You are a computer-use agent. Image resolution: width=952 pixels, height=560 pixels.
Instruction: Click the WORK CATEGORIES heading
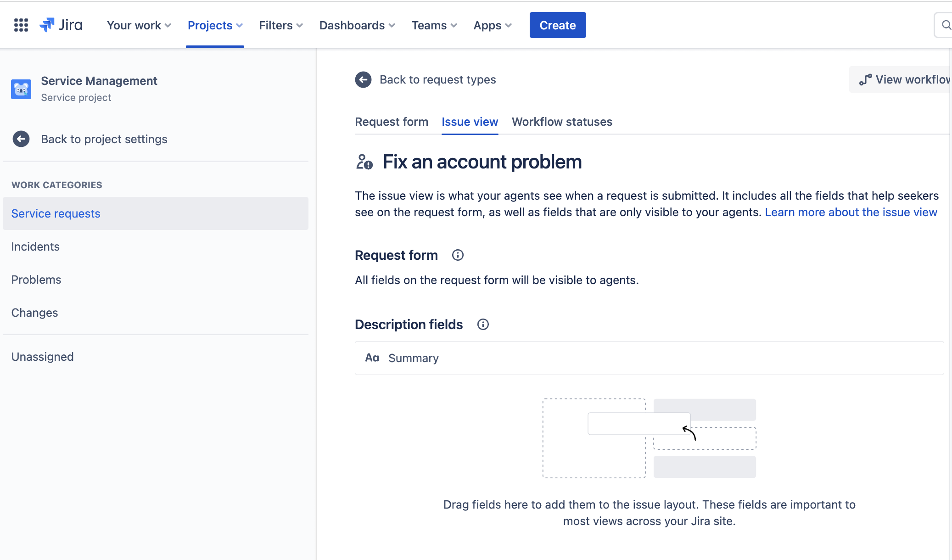57,185
